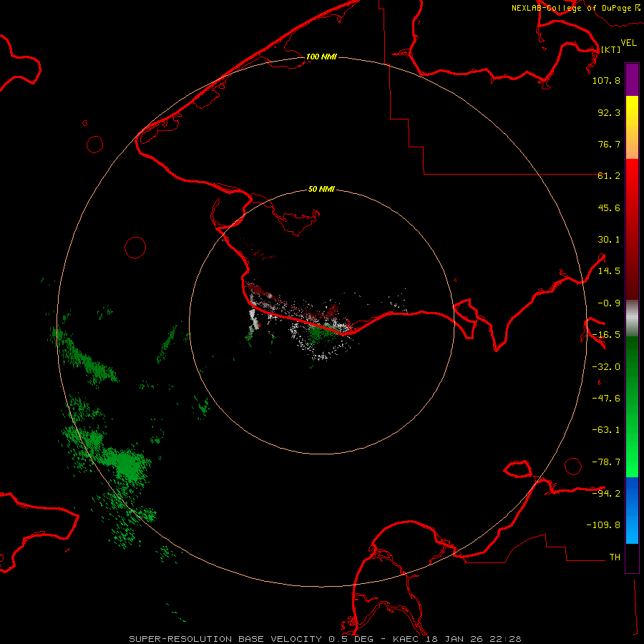Click the -78.7 velocity scale value
The image size is (644, 644).
(x=606, y=462)
